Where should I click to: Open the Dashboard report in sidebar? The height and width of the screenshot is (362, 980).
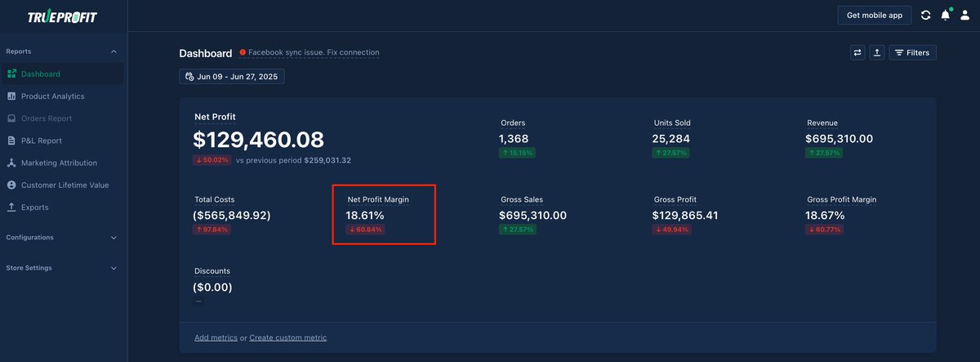(x=64, y=74)
